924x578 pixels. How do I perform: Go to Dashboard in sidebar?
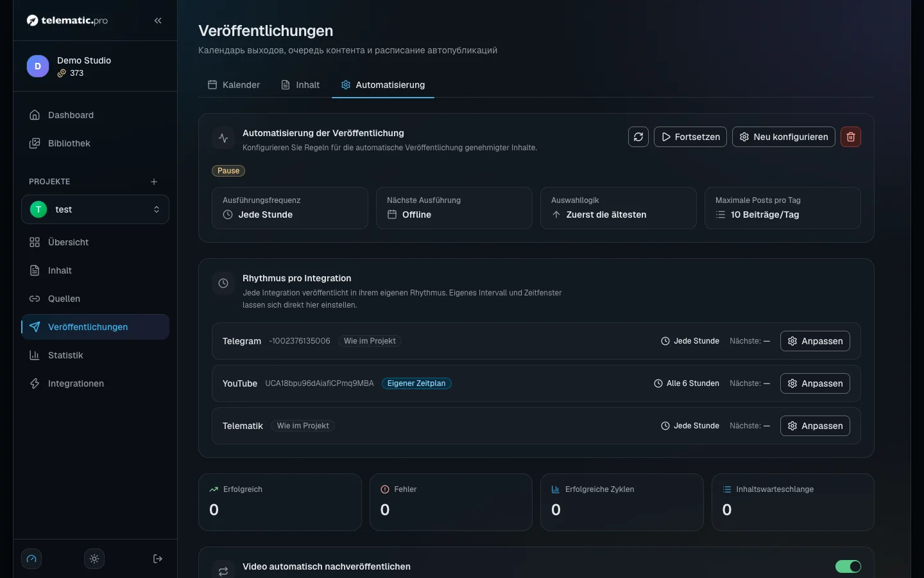[x=95, y=115]
